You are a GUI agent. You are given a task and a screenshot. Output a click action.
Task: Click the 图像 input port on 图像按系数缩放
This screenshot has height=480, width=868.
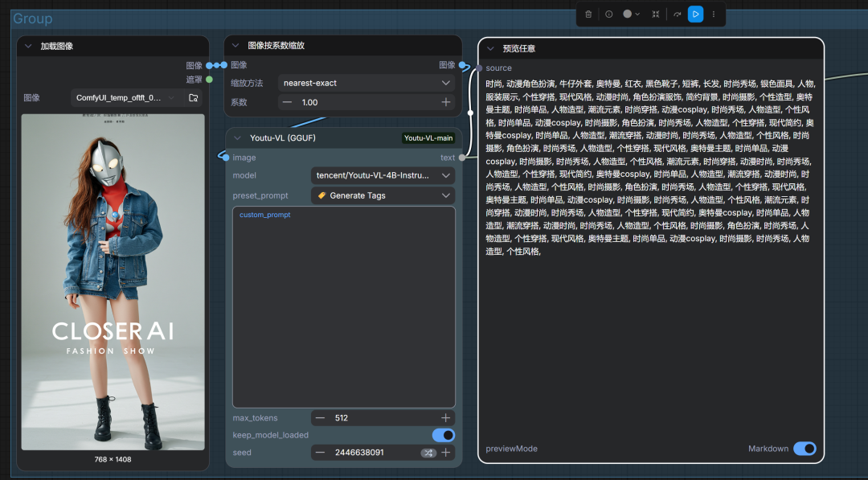click(x=224, y=65)
